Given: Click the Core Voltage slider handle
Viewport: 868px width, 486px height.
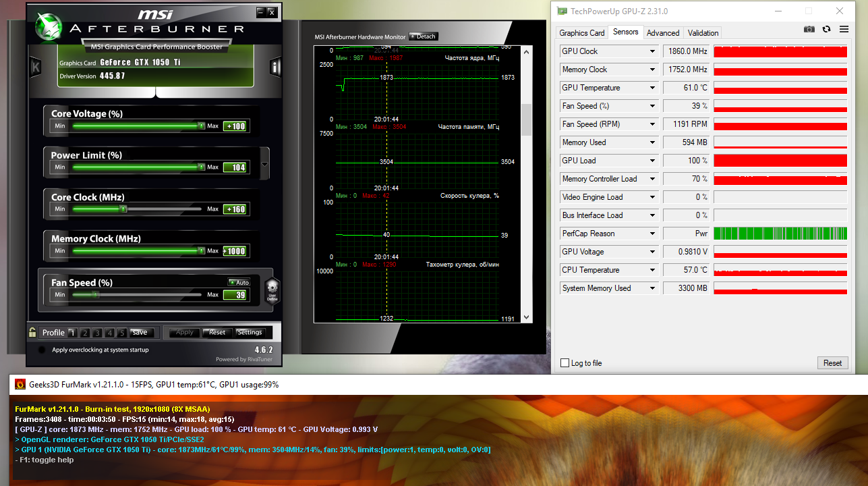Looking at the screenshot, I should (x=201, y=126).
